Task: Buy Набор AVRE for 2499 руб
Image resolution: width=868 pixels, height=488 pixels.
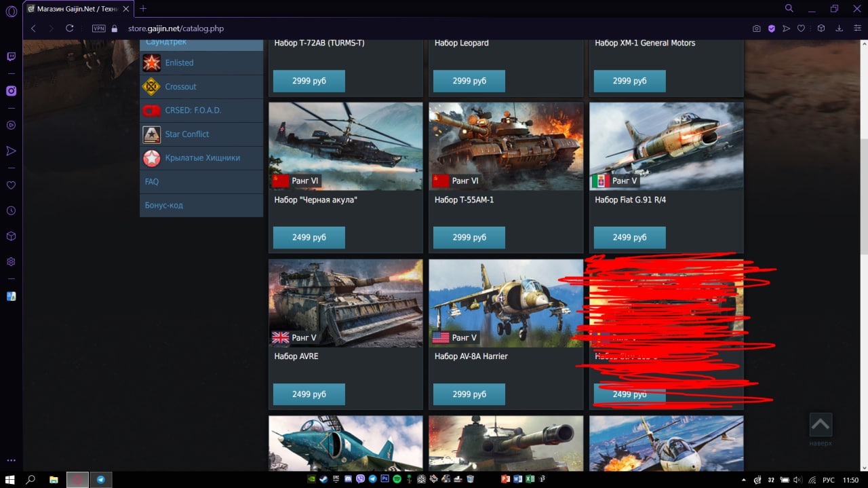Action: click(309, 394)
